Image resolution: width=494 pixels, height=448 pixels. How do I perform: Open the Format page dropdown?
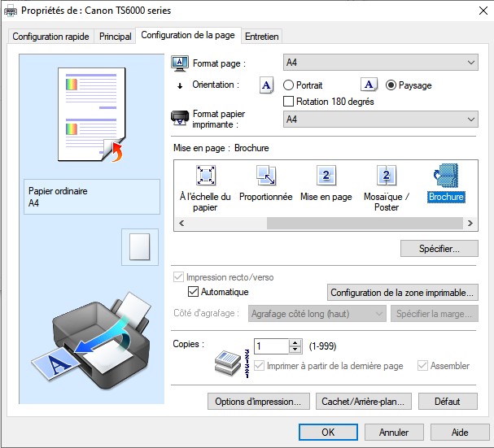(x=381, y=63)
